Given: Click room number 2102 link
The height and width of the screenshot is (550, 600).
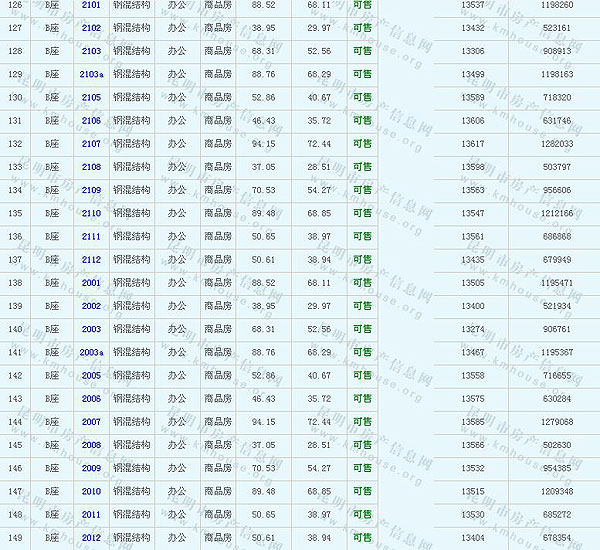Looking at the screenshot, I should [x=91, y=28].
